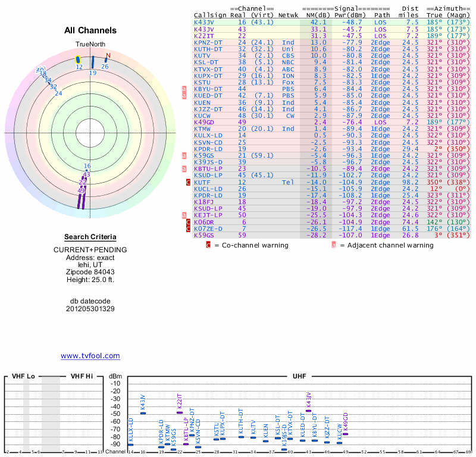This screenshot has height=457, width=476.
Task: Click the pink 'a' icon in the legend
Action: coord(334,245)
